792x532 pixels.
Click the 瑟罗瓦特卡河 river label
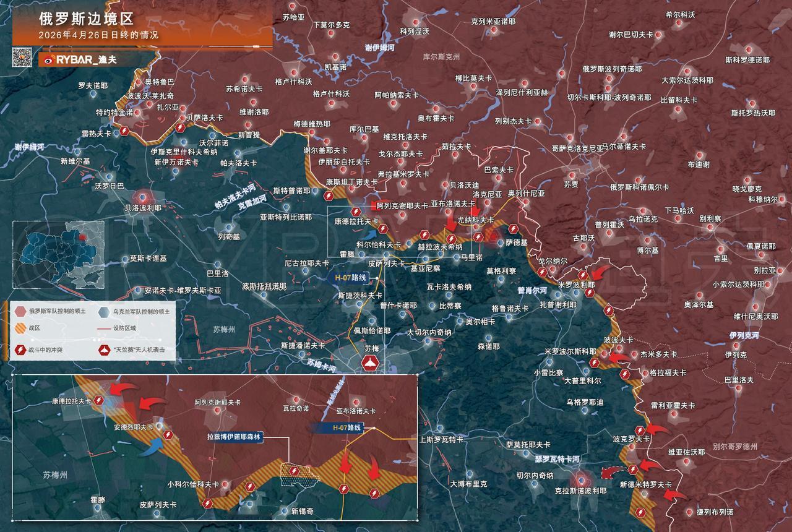coord(557,459)
